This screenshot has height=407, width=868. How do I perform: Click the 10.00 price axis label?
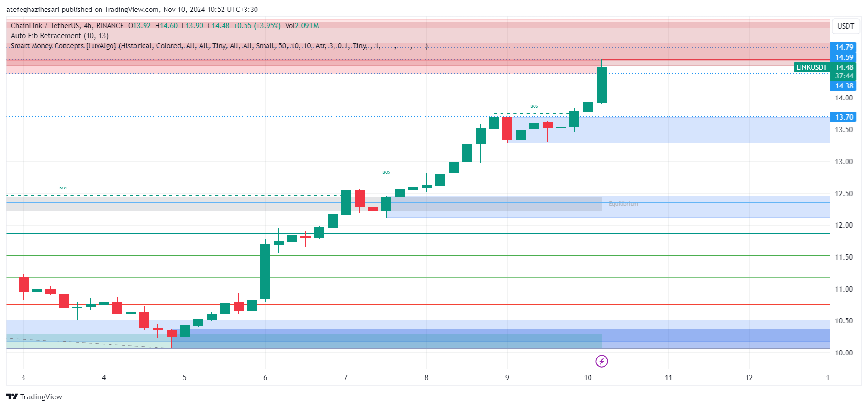844,353
